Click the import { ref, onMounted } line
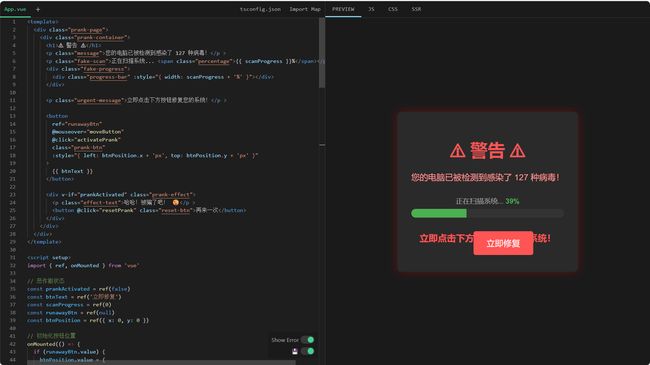Image resolution: width=650 pixels, height=365 pixels. pos(83,265)
